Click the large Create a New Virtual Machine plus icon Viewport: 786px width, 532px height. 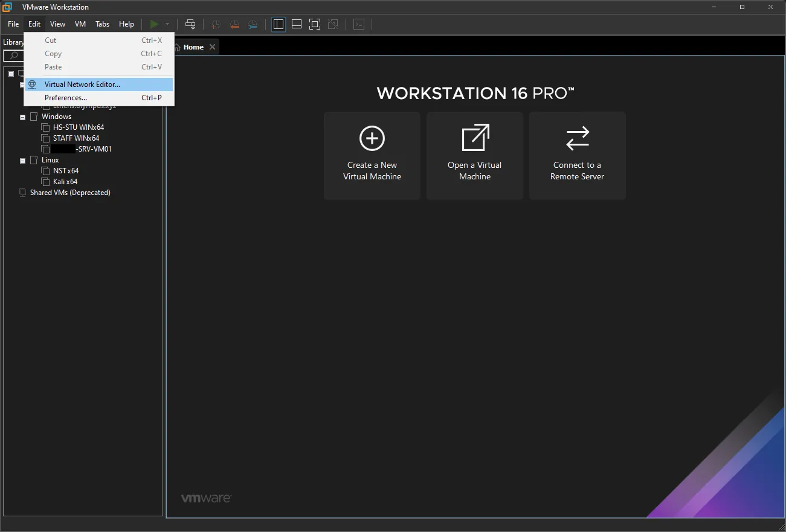tap(372, 139)
